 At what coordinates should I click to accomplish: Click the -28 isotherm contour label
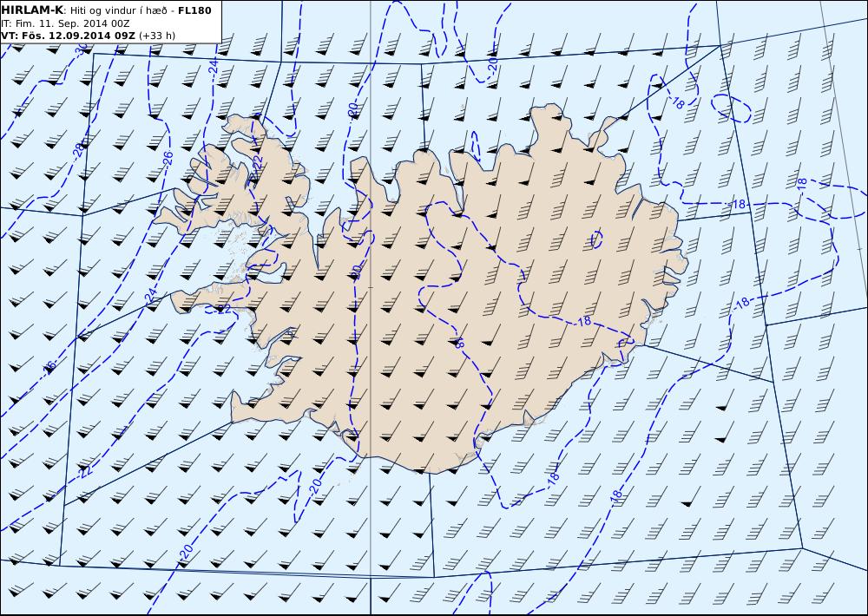click(x=80, y=149)
